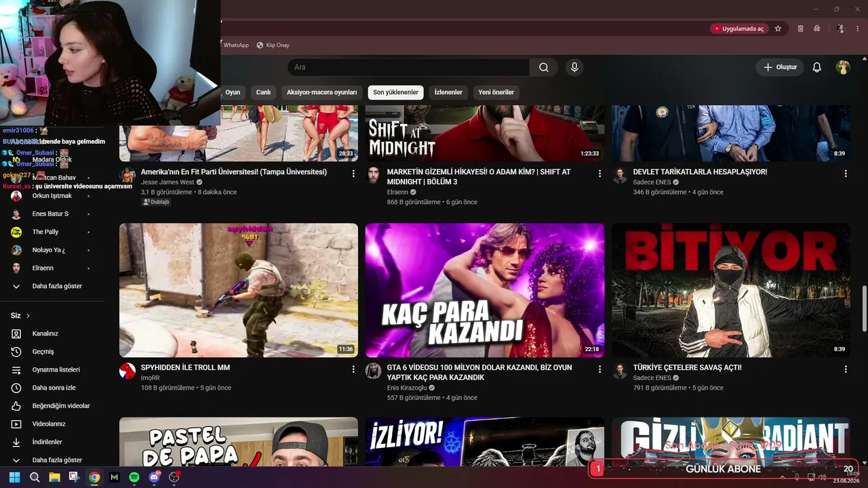Open Discord from the taskbar
Viewport: 868px width, 488px height.
coord(154,477)
